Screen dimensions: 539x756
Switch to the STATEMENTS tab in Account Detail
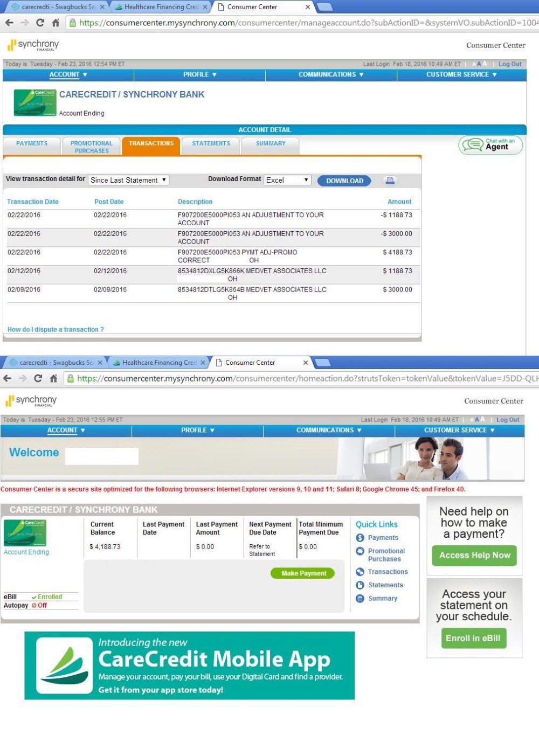[x=211, y=146]
